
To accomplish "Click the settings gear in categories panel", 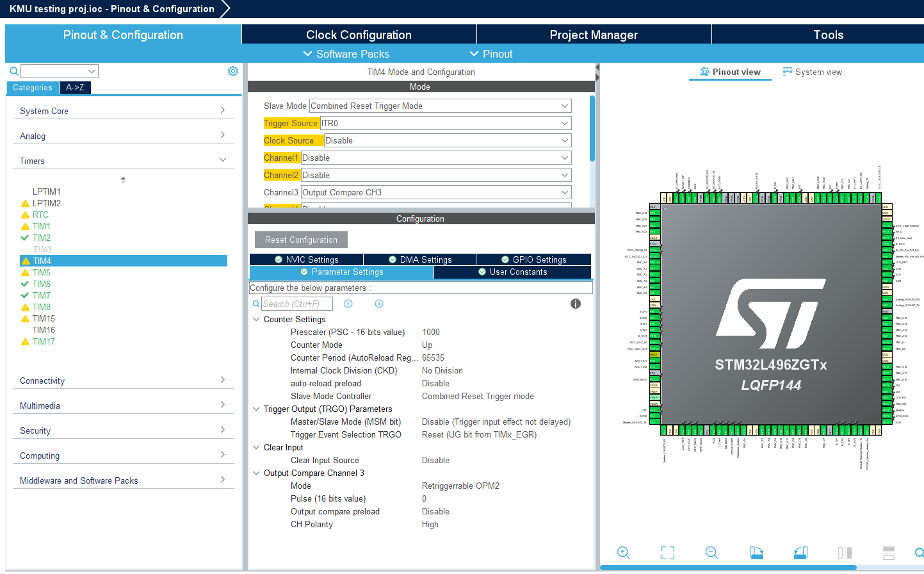I will point(233,71).
